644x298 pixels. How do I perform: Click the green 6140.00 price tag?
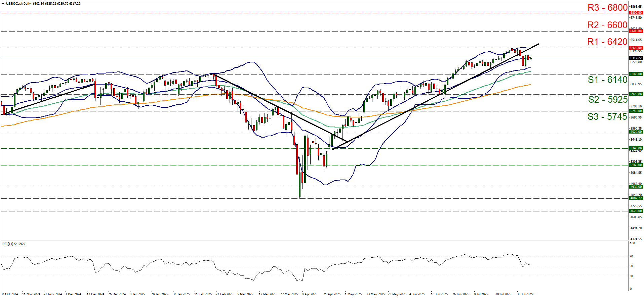tap(636, 74)
